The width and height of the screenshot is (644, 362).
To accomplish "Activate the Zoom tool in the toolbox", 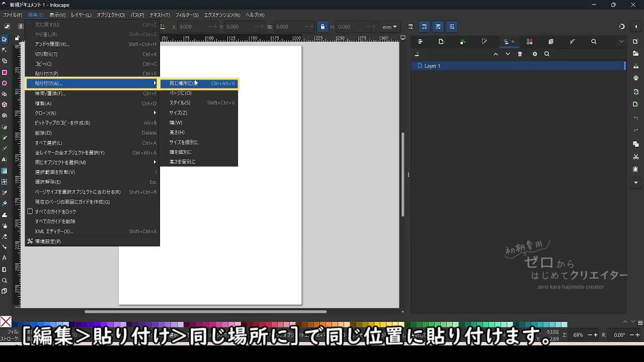I will pyautogui.click(x=5, y=281).
